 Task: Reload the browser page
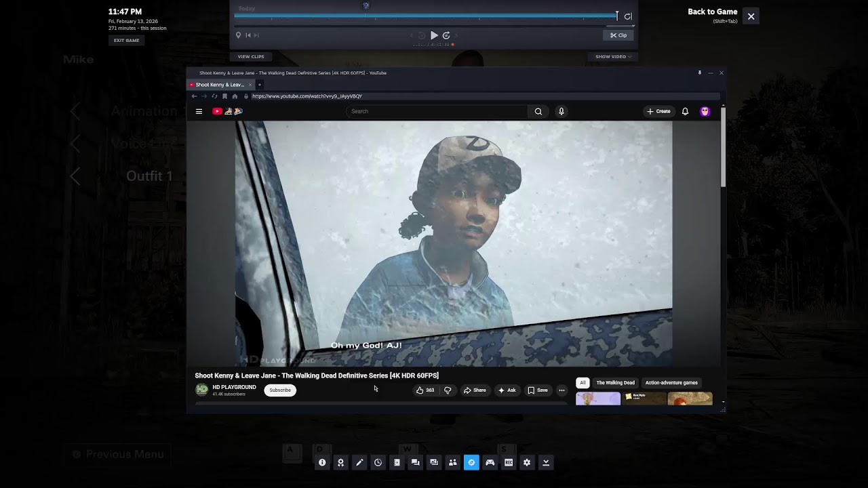[x=214, y=96]
